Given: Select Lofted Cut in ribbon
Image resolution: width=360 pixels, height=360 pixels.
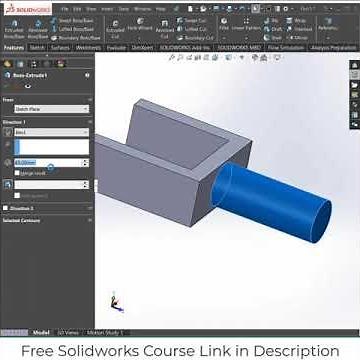Looking at the screenshot, I should click(192, 29).
